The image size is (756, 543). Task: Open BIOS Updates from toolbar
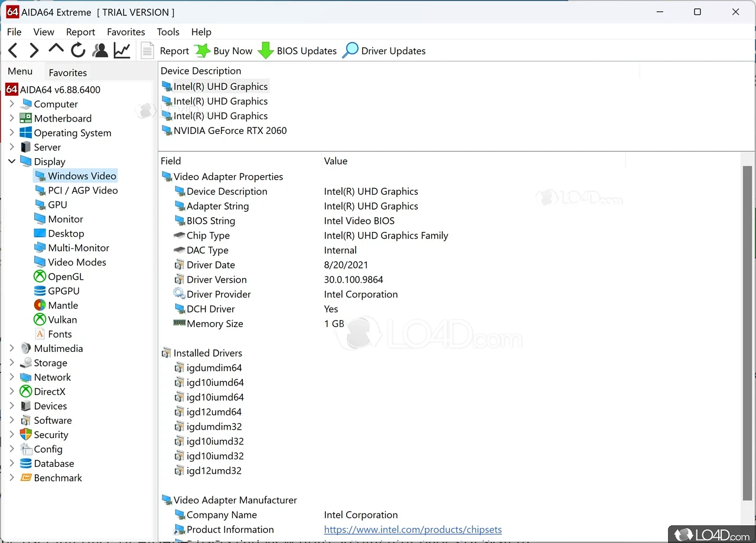(x=298, y=51)
